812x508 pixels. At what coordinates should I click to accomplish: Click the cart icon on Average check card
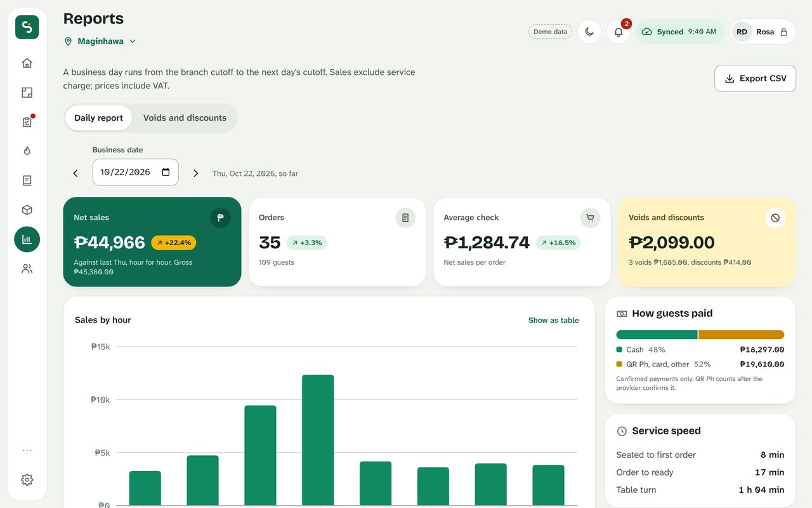pyautogui.click(x=590, y=218)
